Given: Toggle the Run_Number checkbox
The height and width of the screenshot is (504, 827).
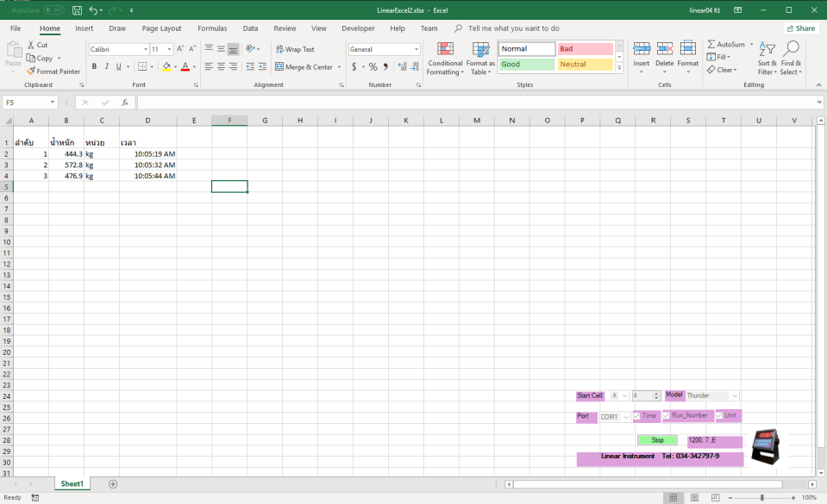Looking at the screenshot, I should tap(667, 415).
